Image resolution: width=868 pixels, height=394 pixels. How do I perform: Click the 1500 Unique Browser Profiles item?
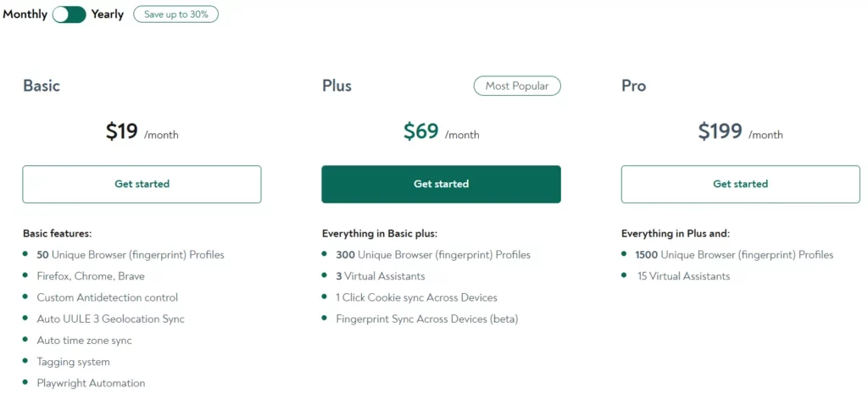(x=734, y=255)
